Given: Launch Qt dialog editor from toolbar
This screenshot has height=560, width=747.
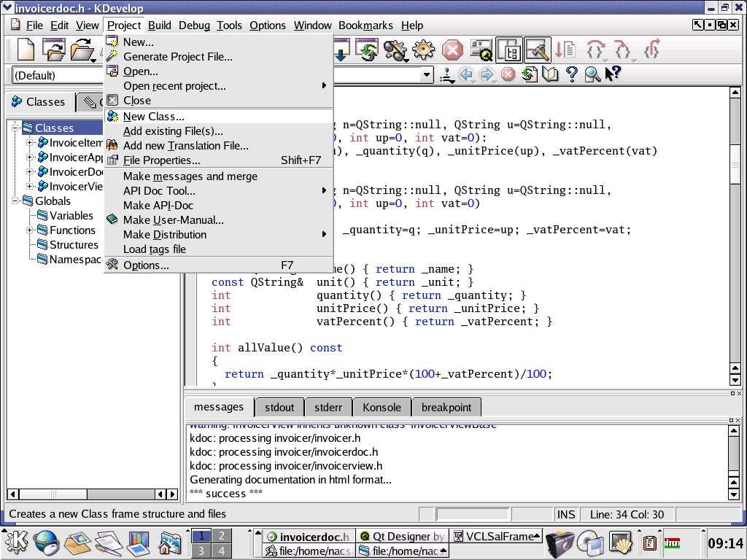Looking at the screenshot, I should tap(481, 50).
